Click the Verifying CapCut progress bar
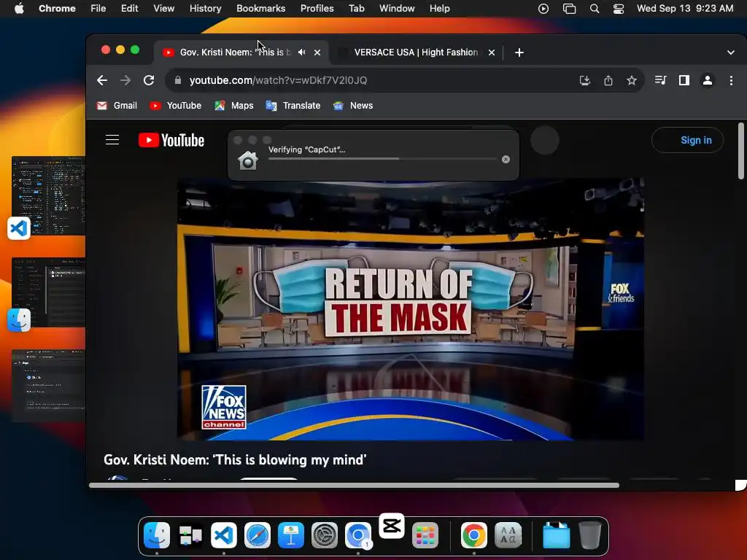Screen dimensions: 747x560 tap(382, 159)
